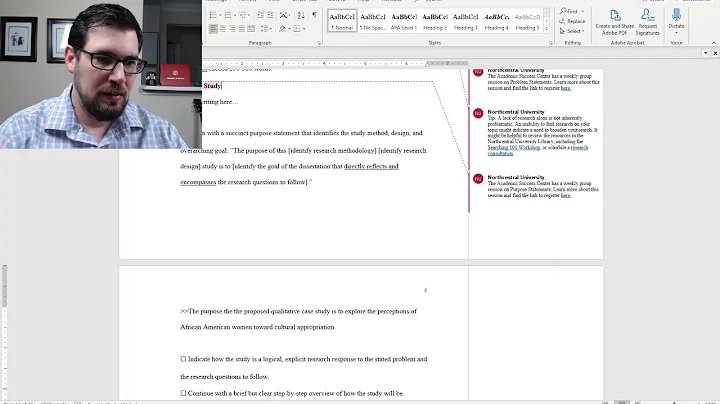
Task: Apply the No Spacing style
Action: 373,21
